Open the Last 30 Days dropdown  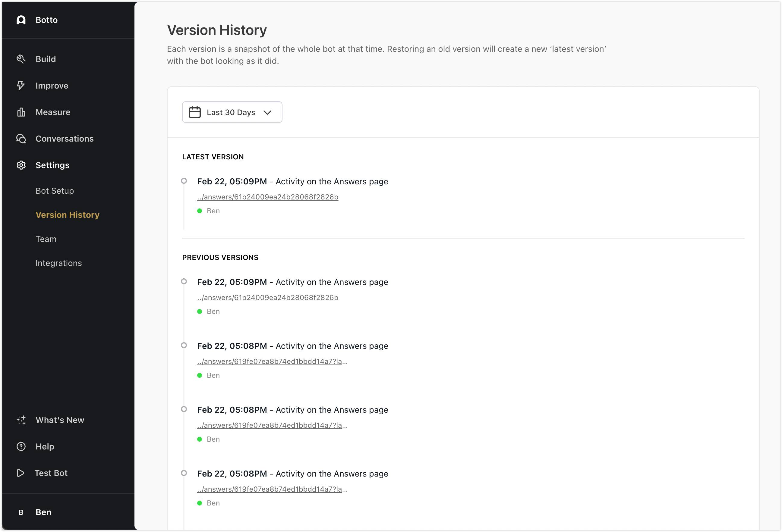point(232,112)
